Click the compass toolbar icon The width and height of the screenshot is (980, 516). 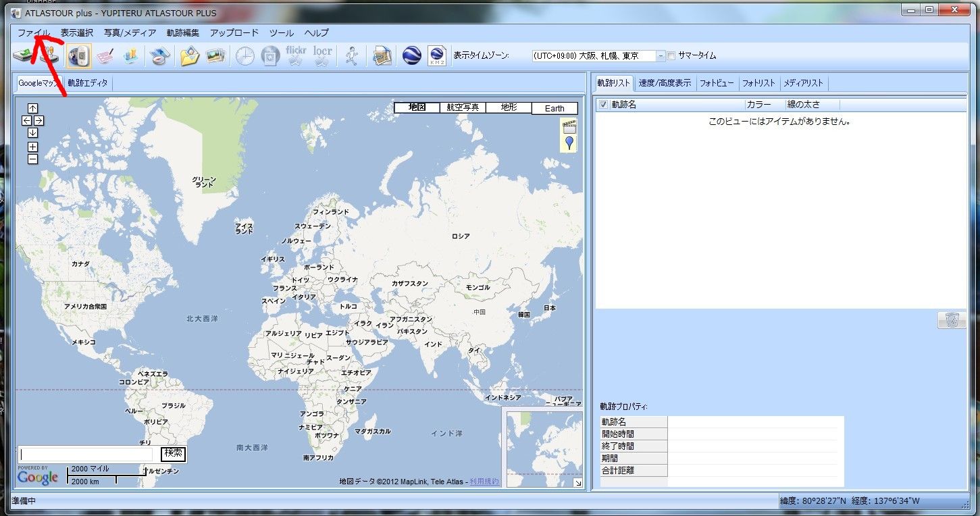coord(159,56)
